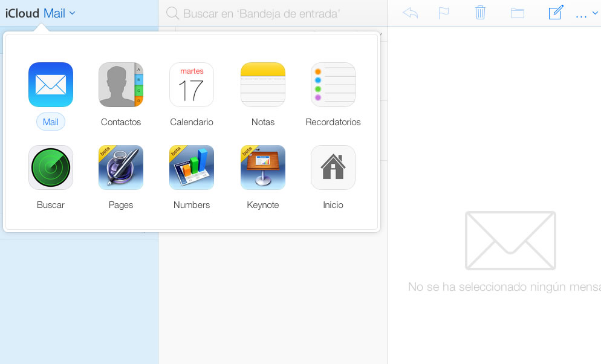The width and height of the screenshot is (601, 364).
Task: Launch the Recordatorios app icon
Action: [x=333, y=85]
